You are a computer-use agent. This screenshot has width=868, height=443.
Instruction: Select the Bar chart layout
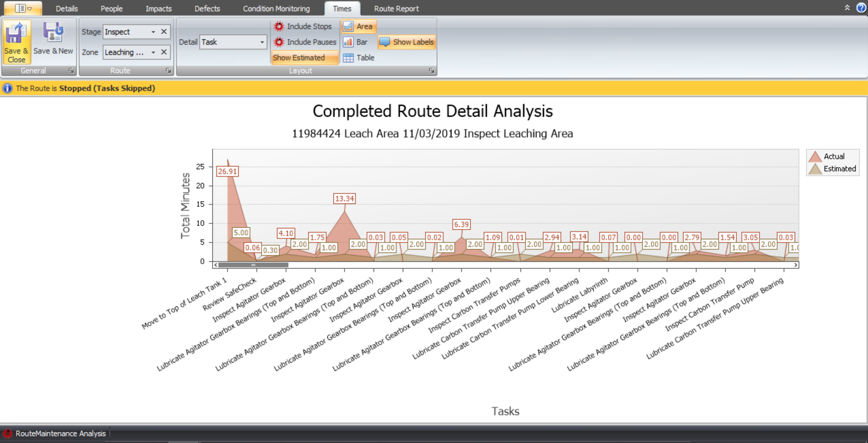356,42
